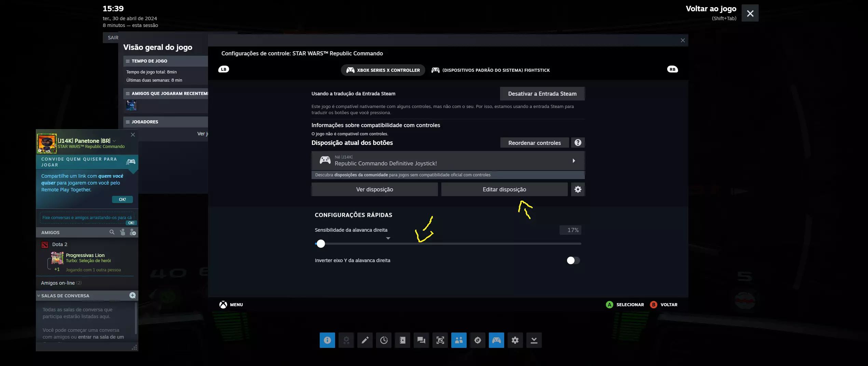Click the right stick sensitivity slider handle

point(320,244)
